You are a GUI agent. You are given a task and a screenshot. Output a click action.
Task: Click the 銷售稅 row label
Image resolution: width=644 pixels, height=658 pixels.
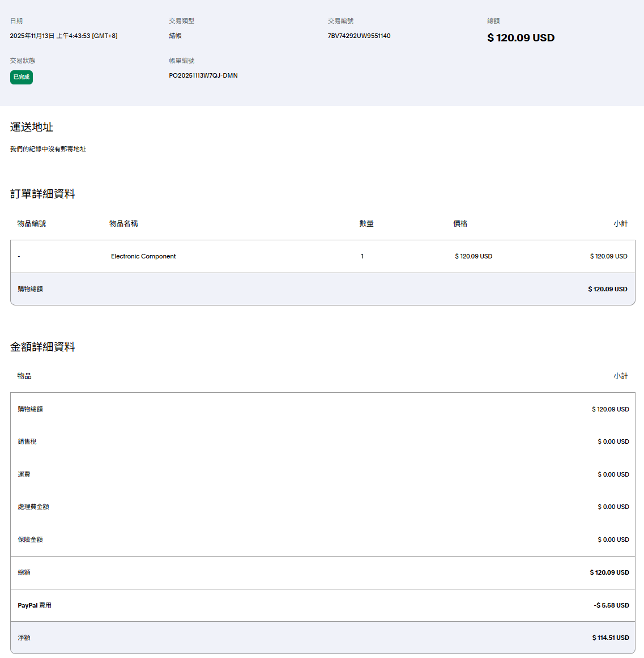pyautogui.click(x=27, y=442)
